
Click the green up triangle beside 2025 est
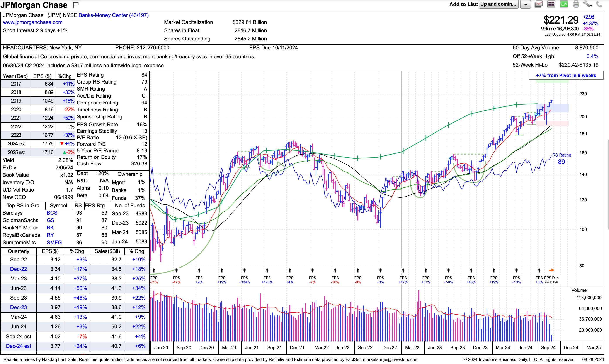[x=64, y=152]
